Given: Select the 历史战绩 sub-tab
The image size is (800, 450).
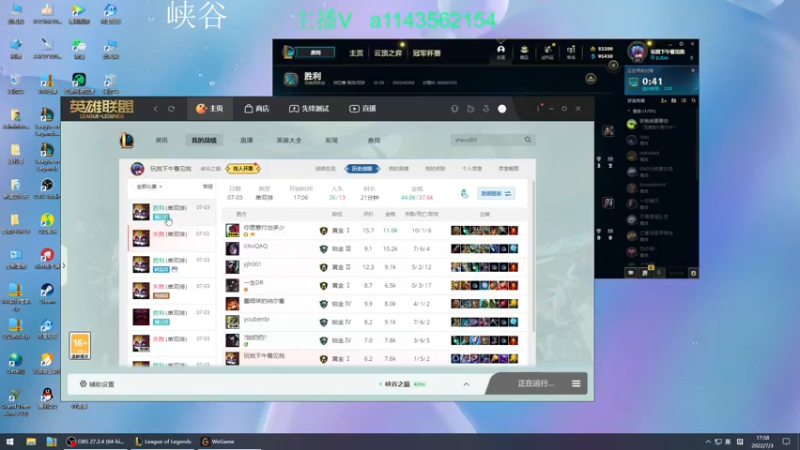Looking at the screenshot, I should tap(362, 168).
